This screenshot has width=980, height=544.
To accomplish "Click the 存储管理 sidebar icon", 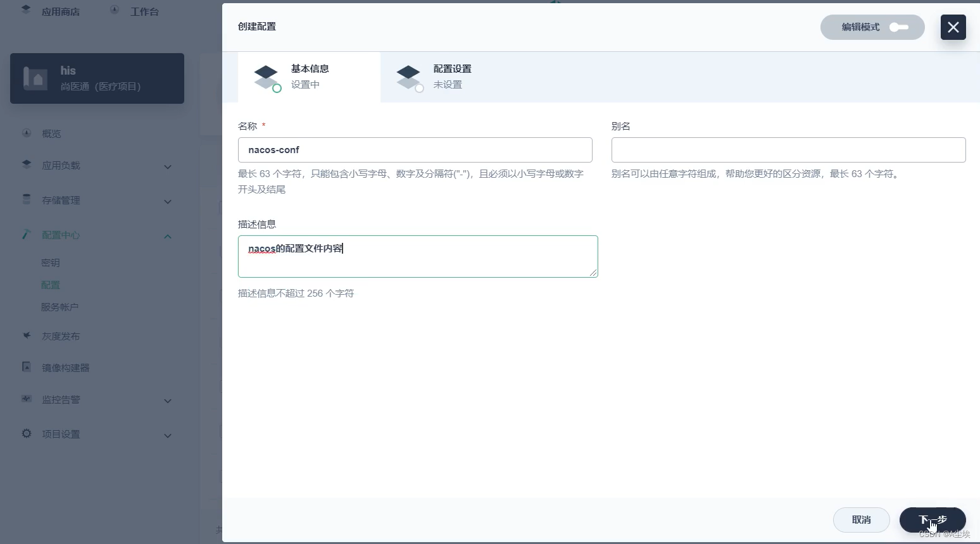I will (27, 199).
